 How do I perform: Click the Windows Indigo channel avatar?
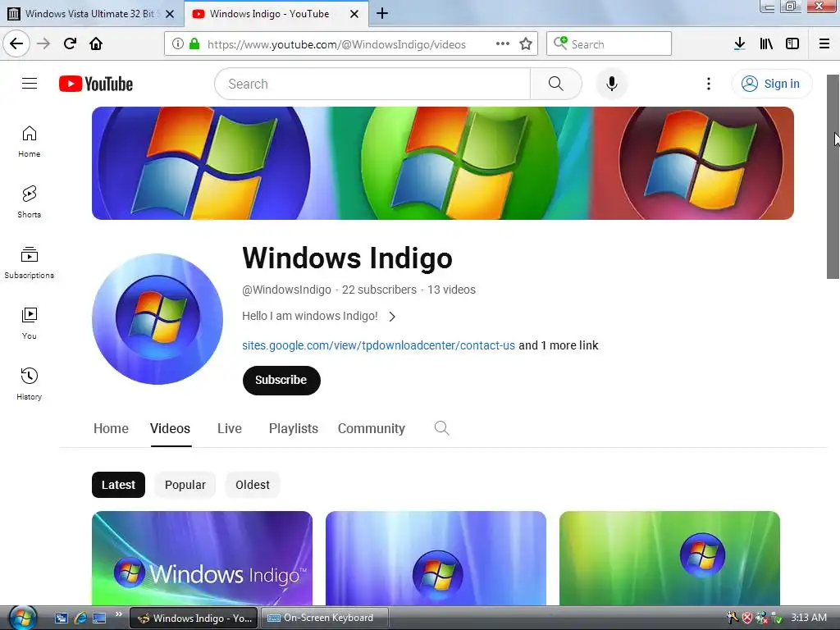[157, 319]
